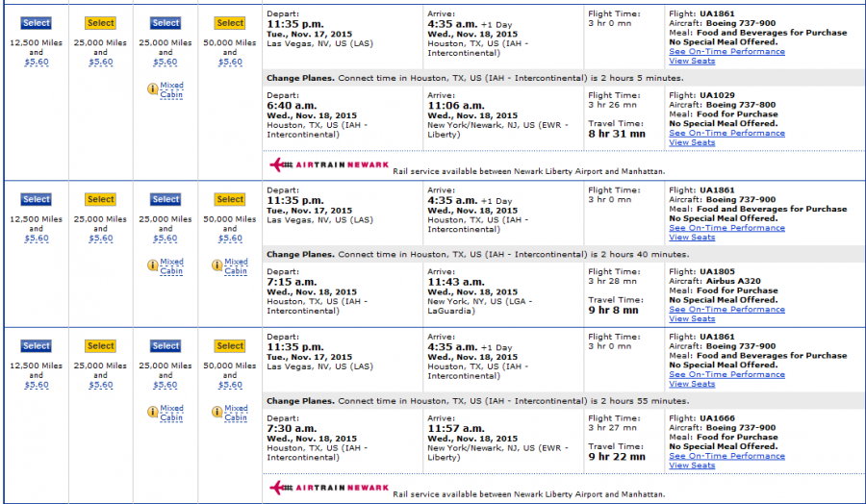866x504 pixels.
Task: Pick the blue 25,000 Miles Select in last itinerary
Action: [166, 346]
